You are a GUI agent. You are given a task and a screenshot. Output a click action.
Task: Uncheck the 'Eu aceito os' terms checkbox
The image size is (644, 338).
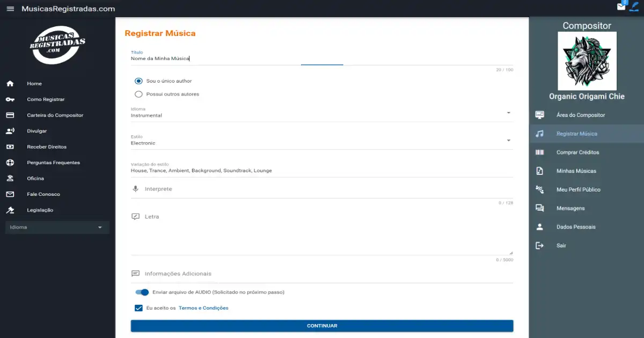pyautogui.click(x=138, y=308)
